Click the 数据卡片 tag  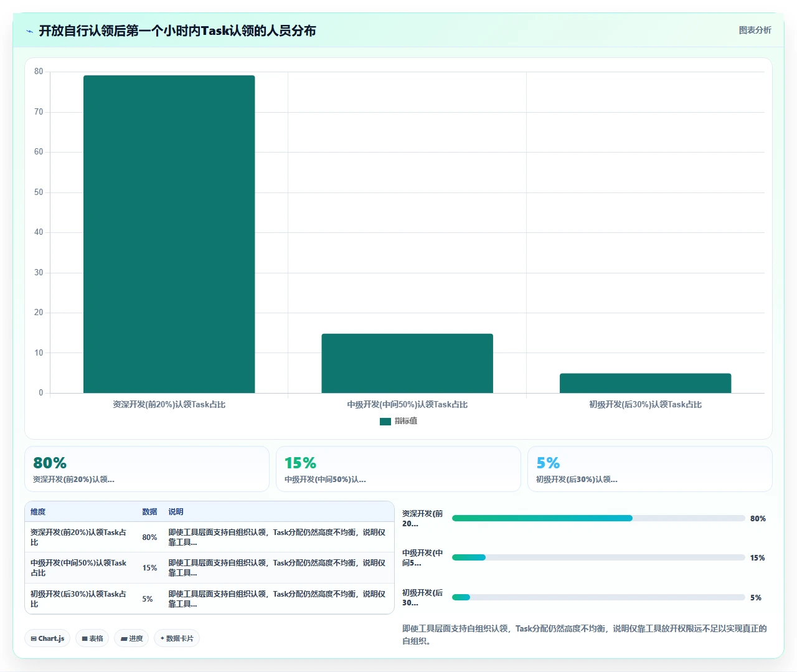click(177, 638)
